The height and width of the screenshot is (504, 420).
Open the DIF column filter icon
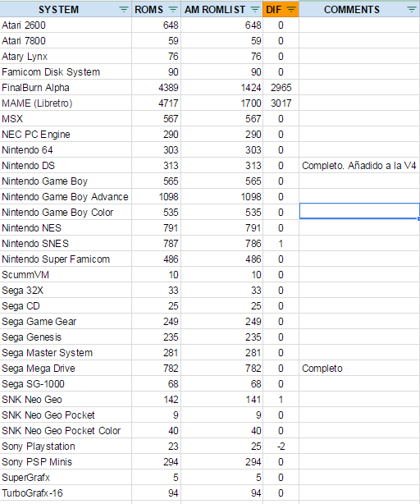pyautogui.click(x=291, y=9)
